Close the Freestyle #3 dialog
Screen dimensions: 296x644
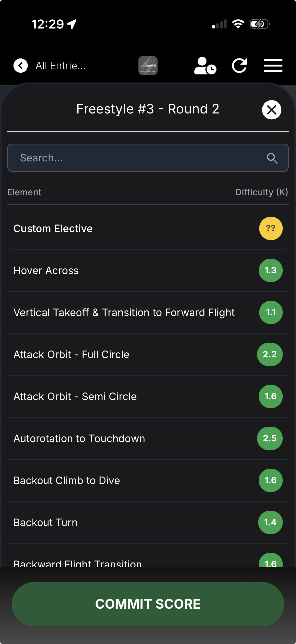click(x=271, y=110)
